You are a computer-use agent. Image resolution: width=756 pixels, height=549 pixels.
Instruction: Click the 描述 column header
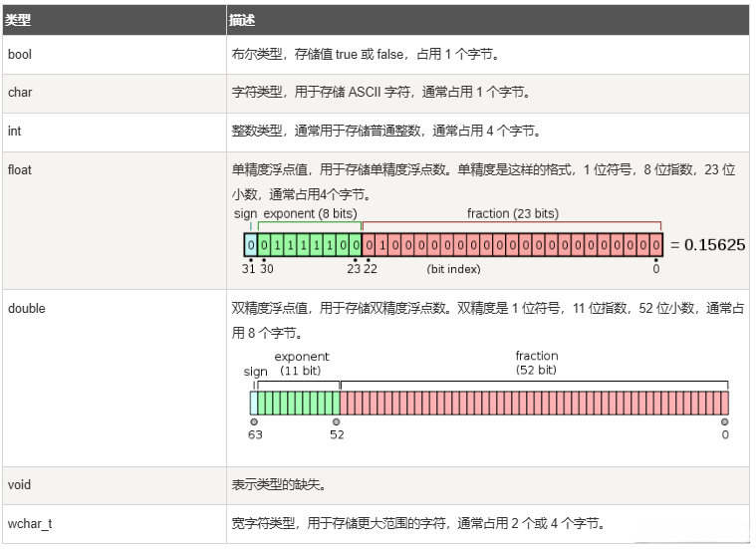245,19
